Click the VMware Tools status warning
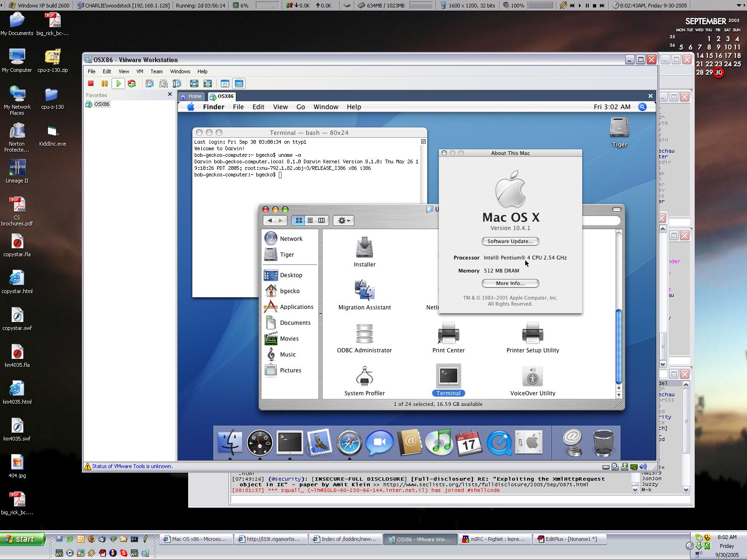The height and width of the screenshot is (560, 747). click(128, 466)
